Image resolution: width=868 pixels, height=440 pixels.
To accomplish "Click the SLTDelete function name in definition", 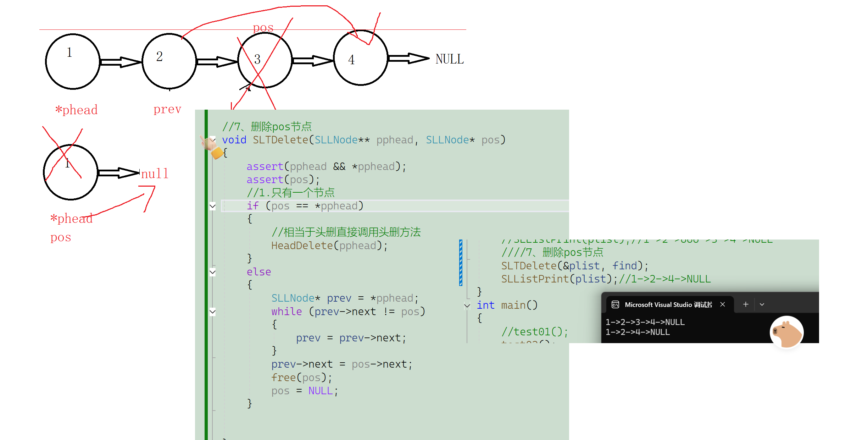I will point(280,140).
